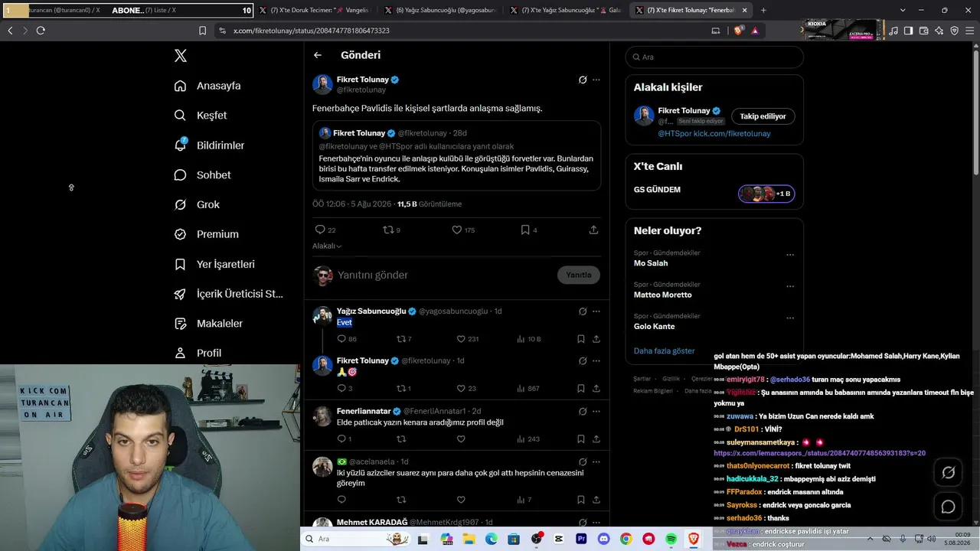Screen dimensions: 980x551
Task: Open the @HTSpor link in bio
Action: coord(674,133)
